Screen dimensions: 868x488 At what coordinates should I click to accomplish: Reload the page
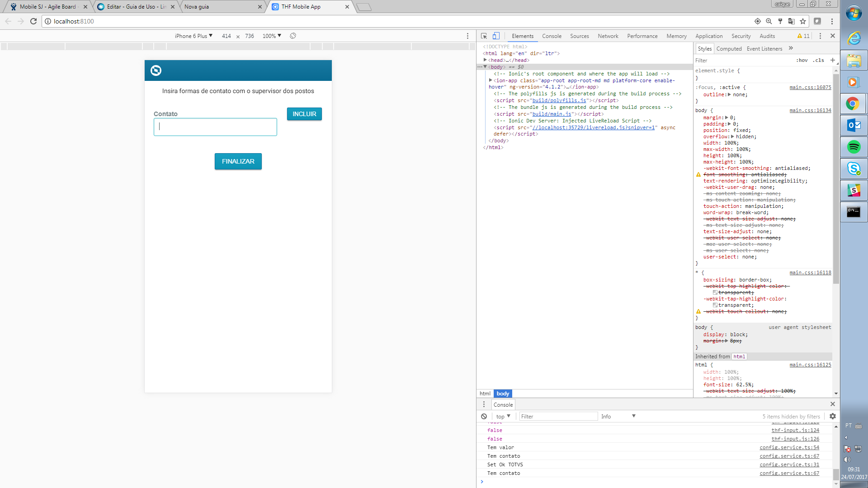[x=33, y=21]
